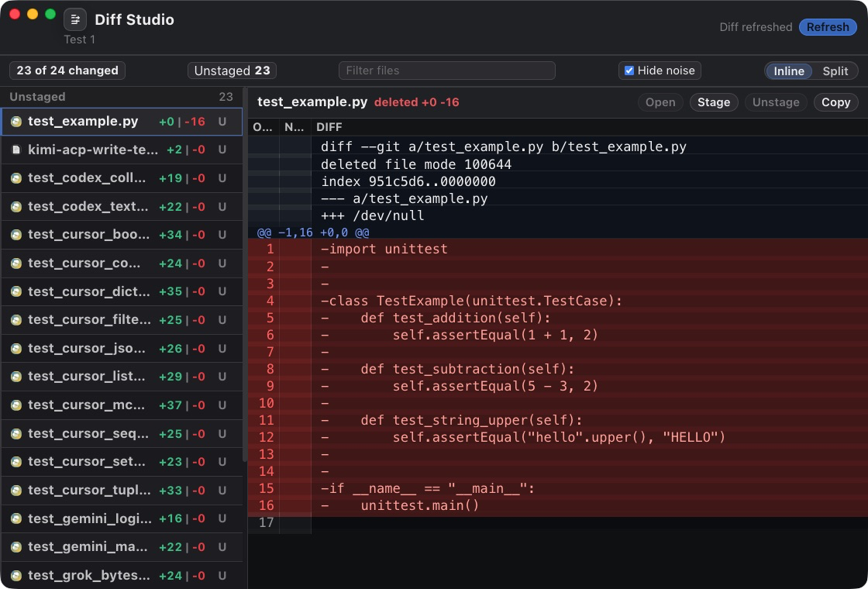Select test_cursor_list... file
The image size is (868, 589).
122,377
